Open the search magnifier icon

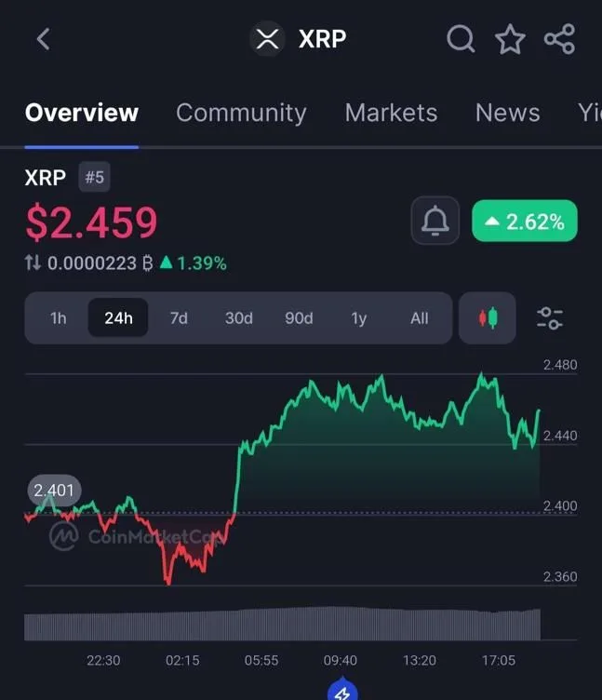pyautogui.click(x=461, y=39)
